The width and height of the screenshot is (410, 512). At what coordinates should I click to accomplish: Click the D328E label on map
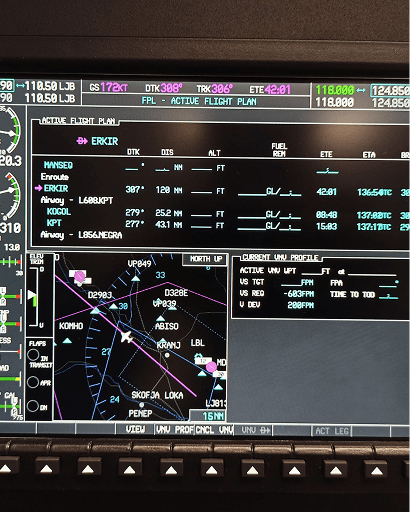pyautogui.click(x=176, y=293)
